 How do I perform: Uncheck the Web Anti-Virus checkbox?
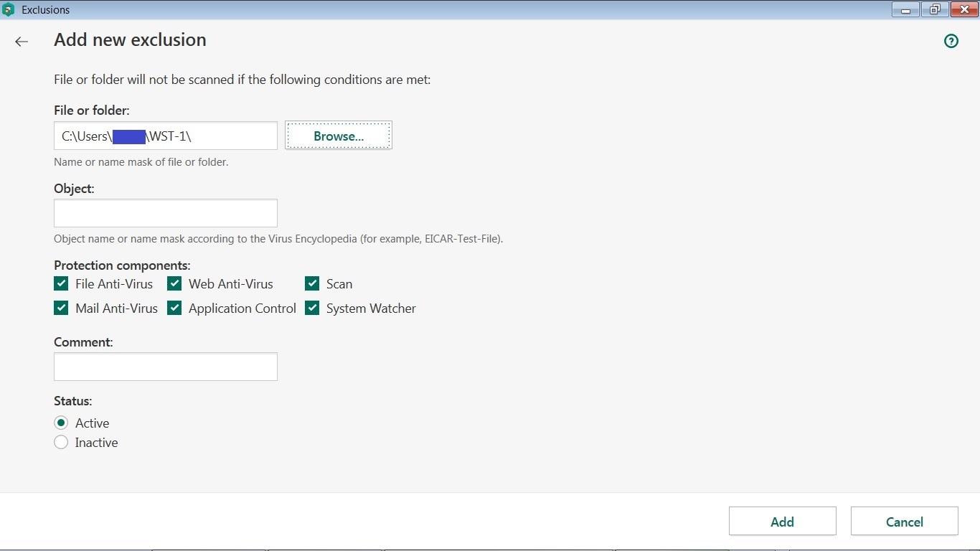174,283
